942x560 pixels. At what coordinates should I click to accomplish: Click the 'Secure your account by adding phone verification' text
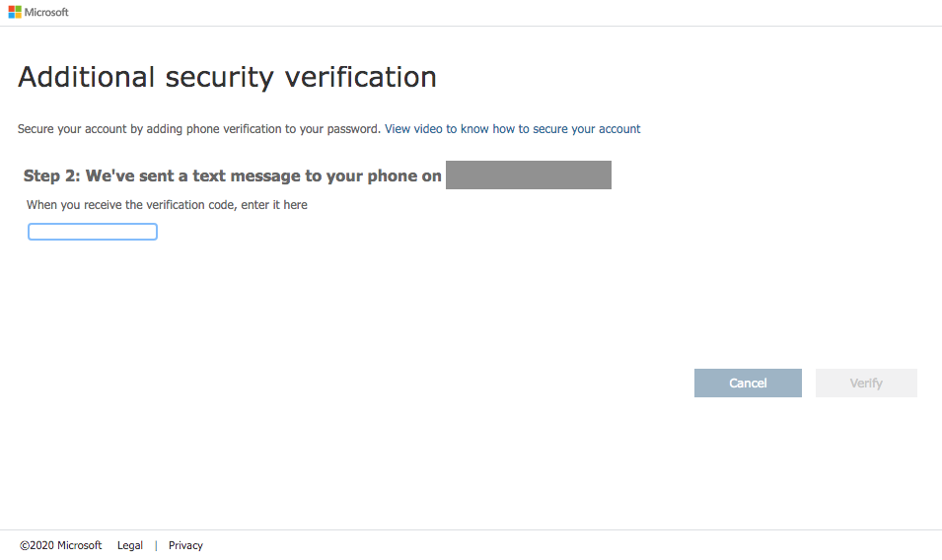[x=198, y=129]
